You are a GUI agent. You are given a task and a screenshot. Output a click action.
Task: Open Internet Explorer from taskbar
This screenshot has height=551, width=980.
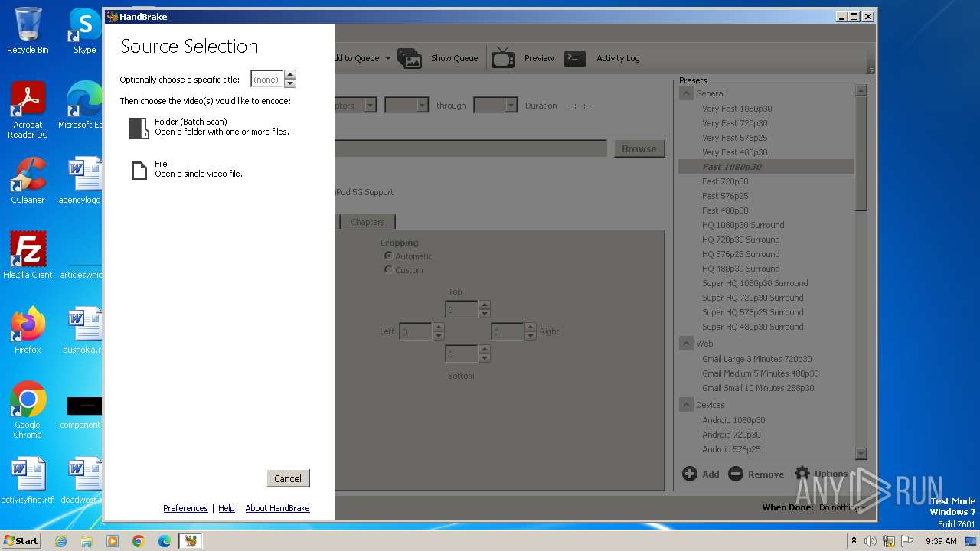60,541
